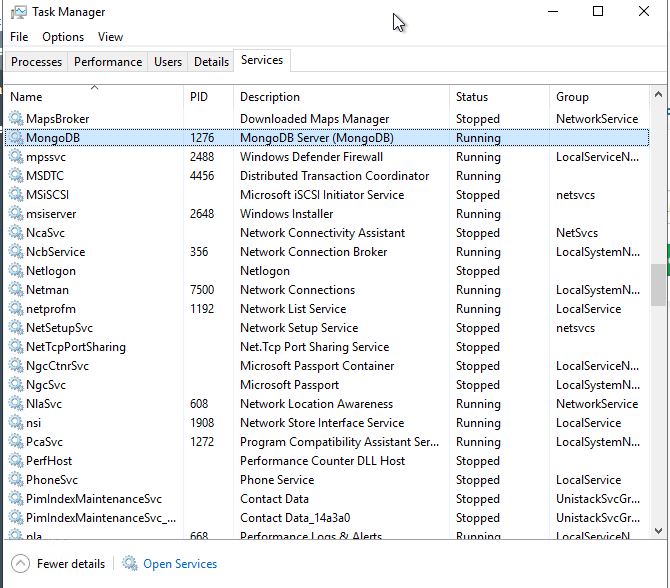Click the gear icon beside msiserver
The image size is (670, 588).
point(16,213)
